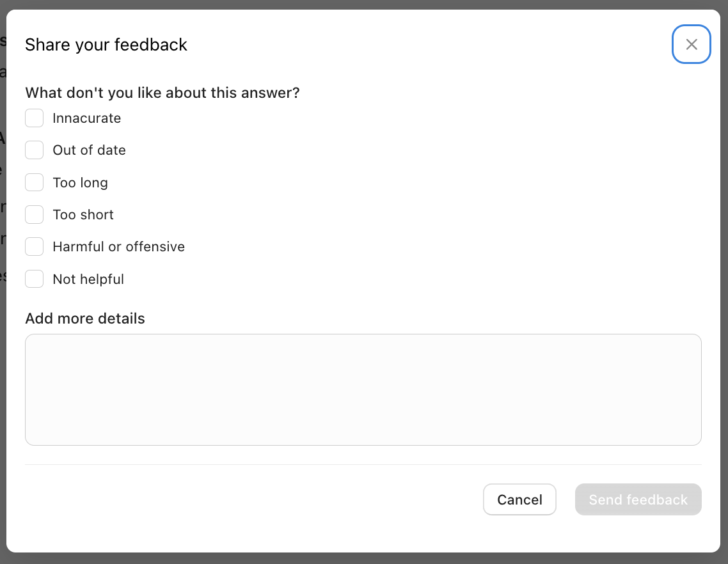Toggle the Not helpful checkbox
Viewport: 728px width, 564px height.
click(x=35, y=279)
